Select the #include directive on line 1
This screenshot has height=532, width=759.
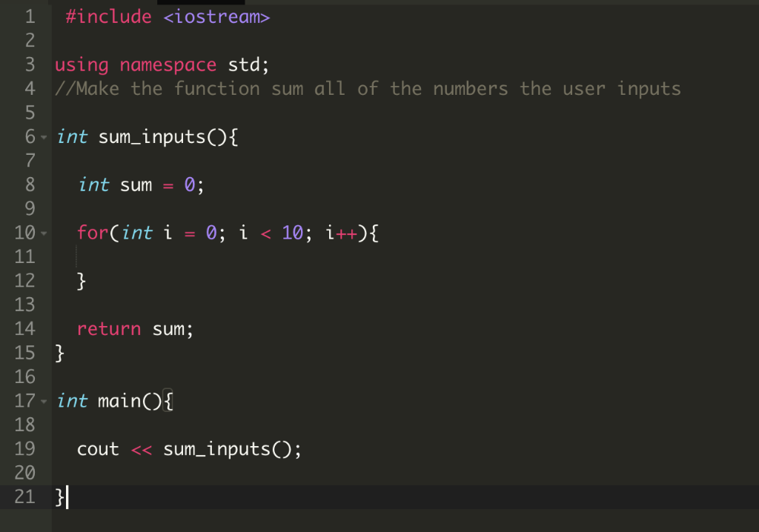tap(110, 16)
